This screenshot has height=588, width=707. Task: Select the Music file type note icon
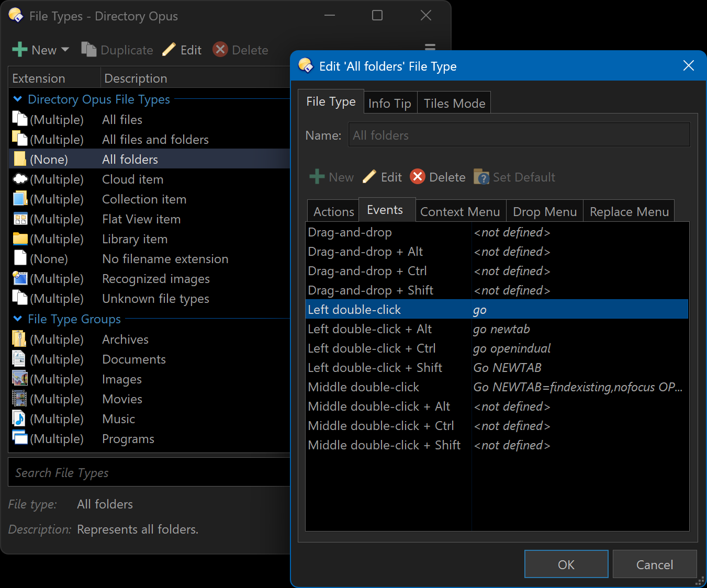[x=19, y=419]
